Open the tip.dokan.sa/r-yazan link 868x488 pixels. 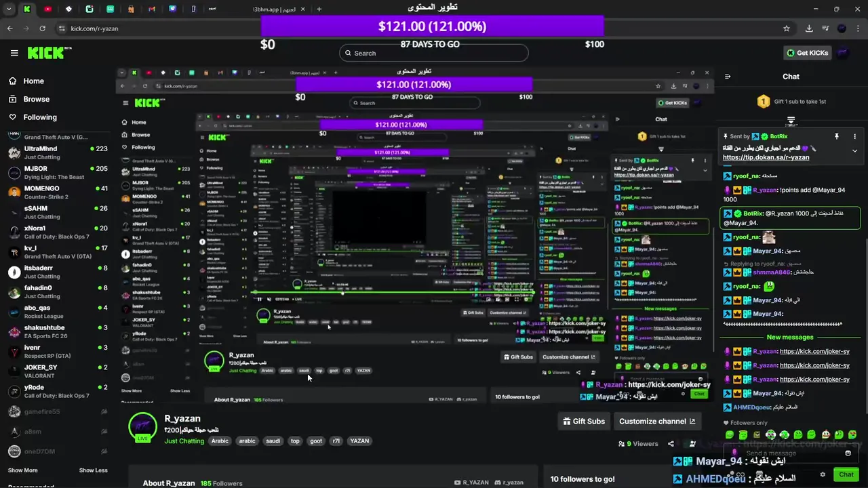(766, 157)
